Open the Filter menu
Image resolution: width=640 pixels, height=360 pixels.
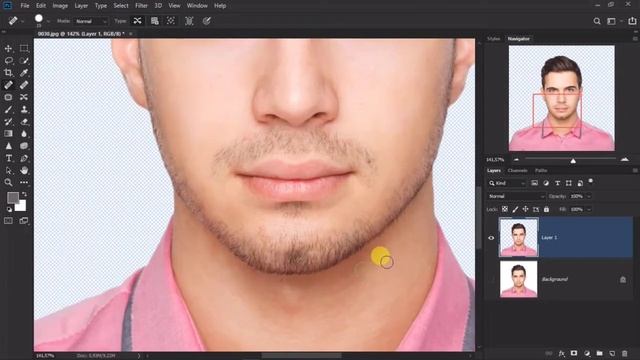[x=141, y=6]
